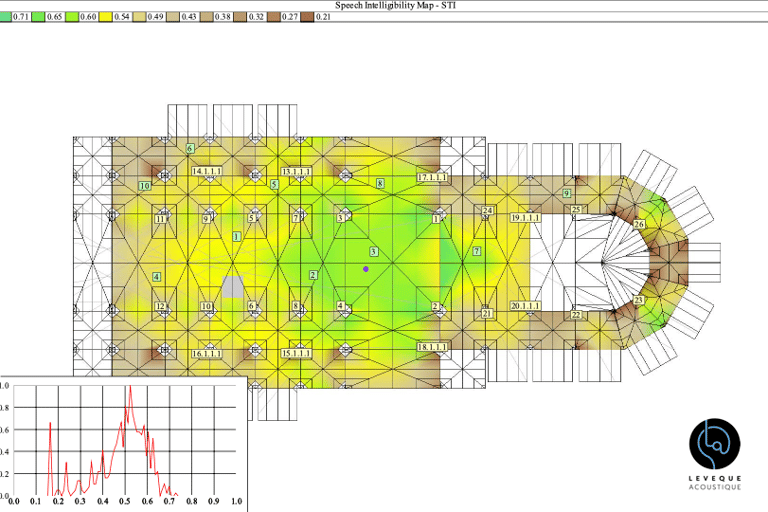
Task: Click source label 18.1.1.1
Action: (432, 347)
